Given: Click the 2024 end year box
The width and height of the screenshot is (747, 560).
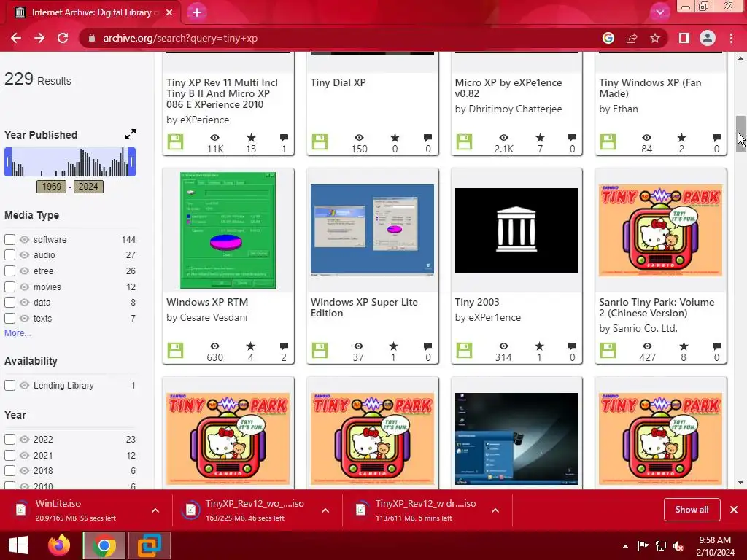Looking at the screenshot, I should tap(88, 186).
